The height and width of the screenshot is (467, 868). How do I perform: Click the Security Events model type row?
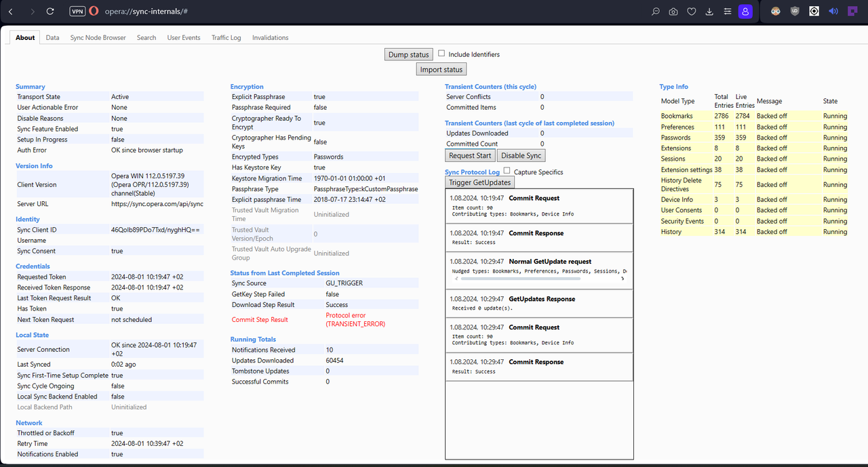point(754,221)
